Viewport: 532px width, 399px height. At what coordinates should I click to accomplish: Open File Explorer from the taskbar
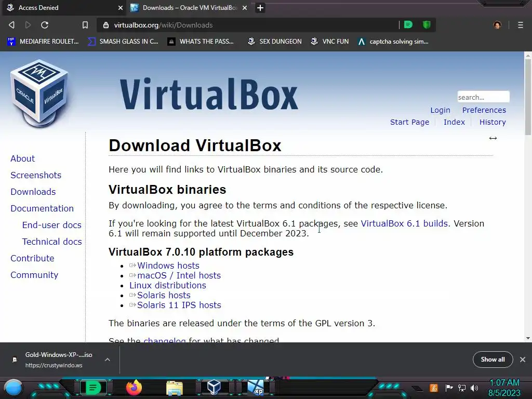[x=175, y=388]
